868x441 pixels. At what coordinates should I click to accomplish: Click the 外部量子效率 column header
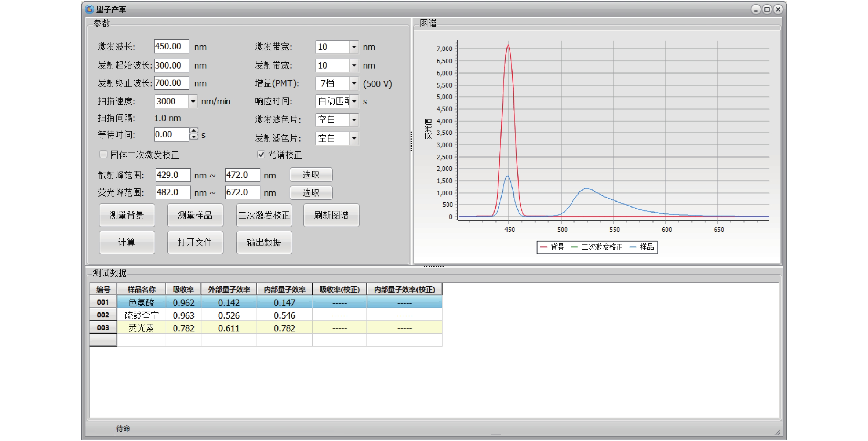coord(229,289)
